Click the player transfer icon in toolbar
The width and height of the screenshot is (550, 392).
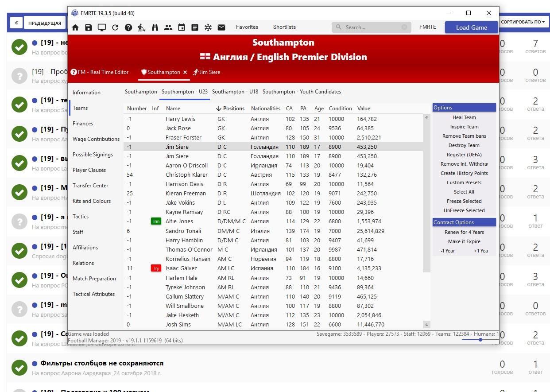click(x=141, y=27)
